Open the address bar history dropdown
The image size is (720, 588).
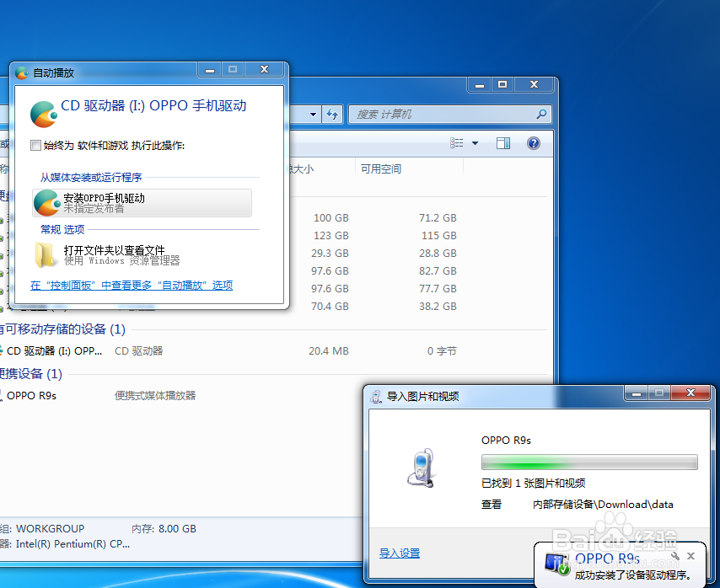[x=313, y=115]
